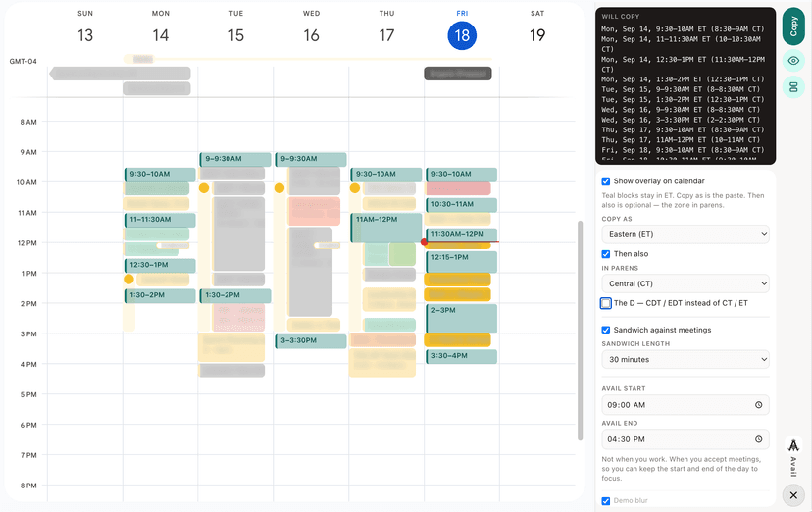This screenshot has width=812, height=512.
Task: Select Friday 18 in the day header
Action: coord(462,35)
